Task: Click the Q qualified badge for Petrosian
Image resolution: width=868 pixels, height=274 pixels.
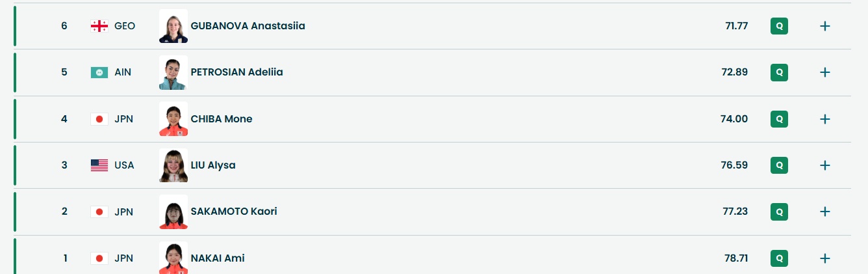Action: [x=779, y=72]
